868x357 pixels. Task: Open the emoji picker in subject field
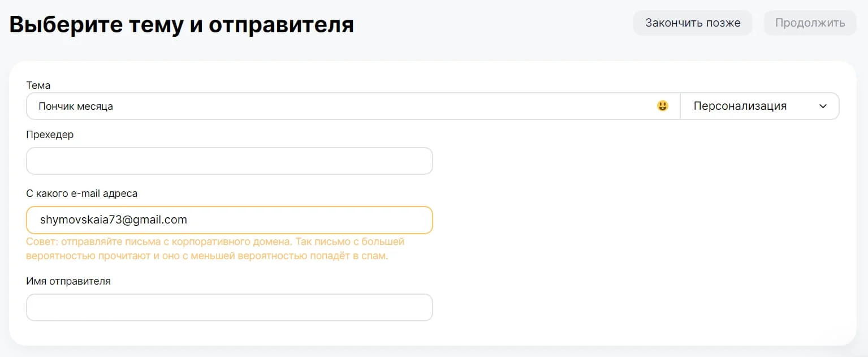(x=662, y=106)
